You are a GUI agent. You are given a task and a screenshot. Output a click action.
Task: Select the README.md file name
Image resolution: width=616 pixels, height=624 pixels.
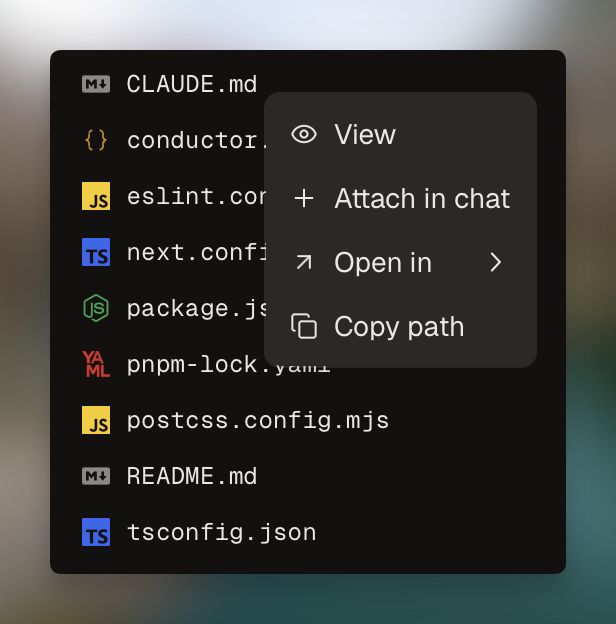(192, 476)
